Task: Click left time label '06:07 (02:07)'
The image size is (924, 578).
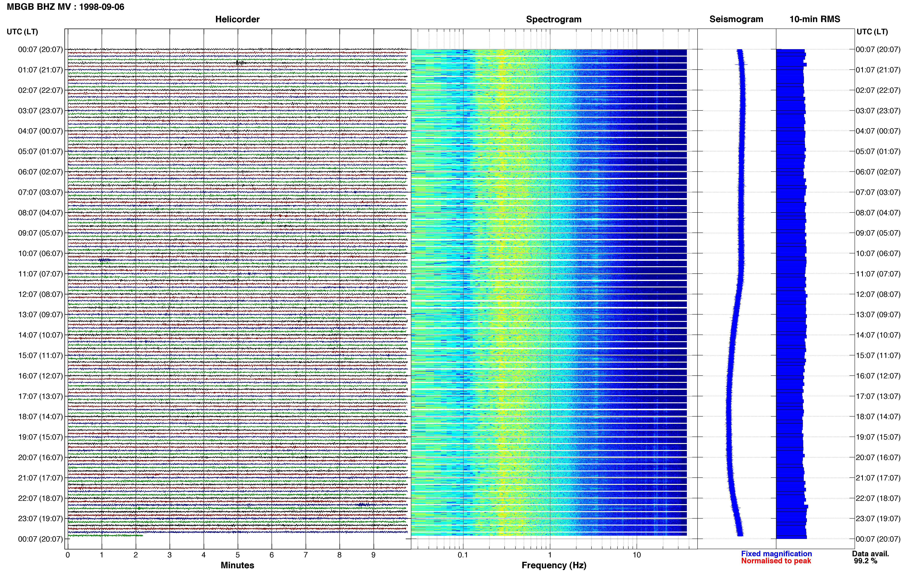Action: [x=41, y=172]
